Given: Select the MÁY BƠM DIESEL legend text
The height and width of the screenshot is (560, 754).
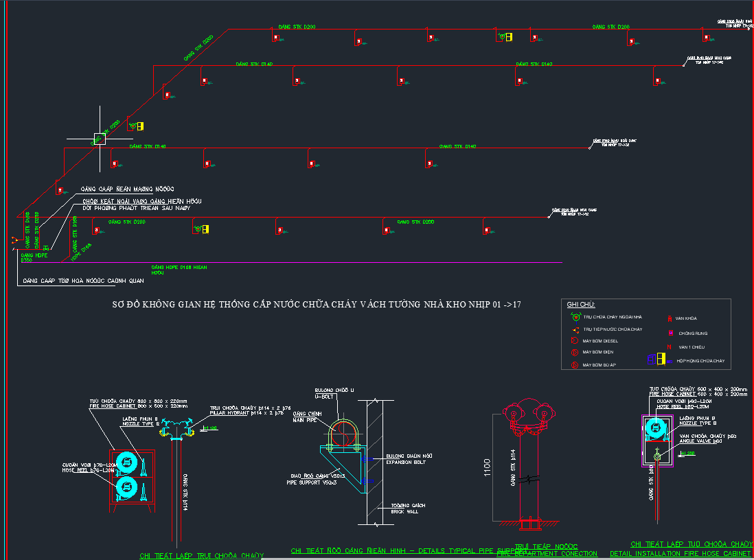Looking at the screenshot, I should (600, 341).
